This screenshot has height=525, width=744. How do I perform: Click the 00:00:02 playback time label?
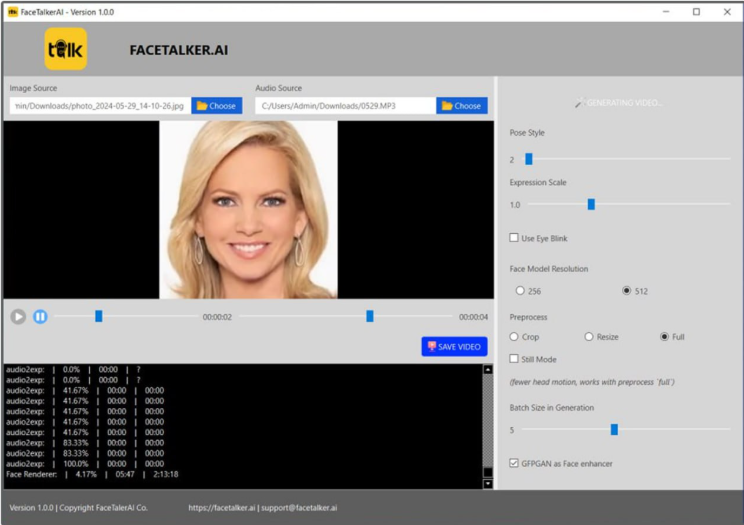click(217, 317)
